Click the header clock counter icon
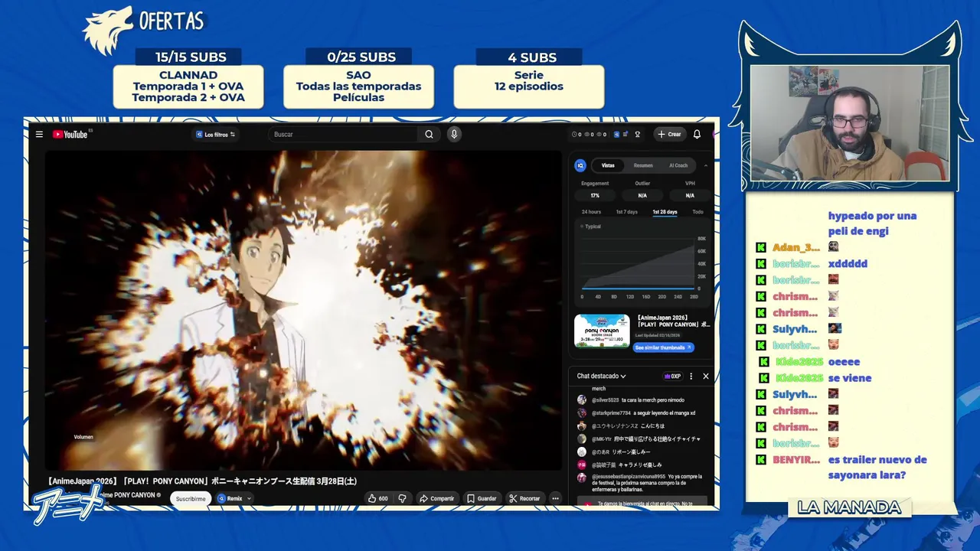 575,134
